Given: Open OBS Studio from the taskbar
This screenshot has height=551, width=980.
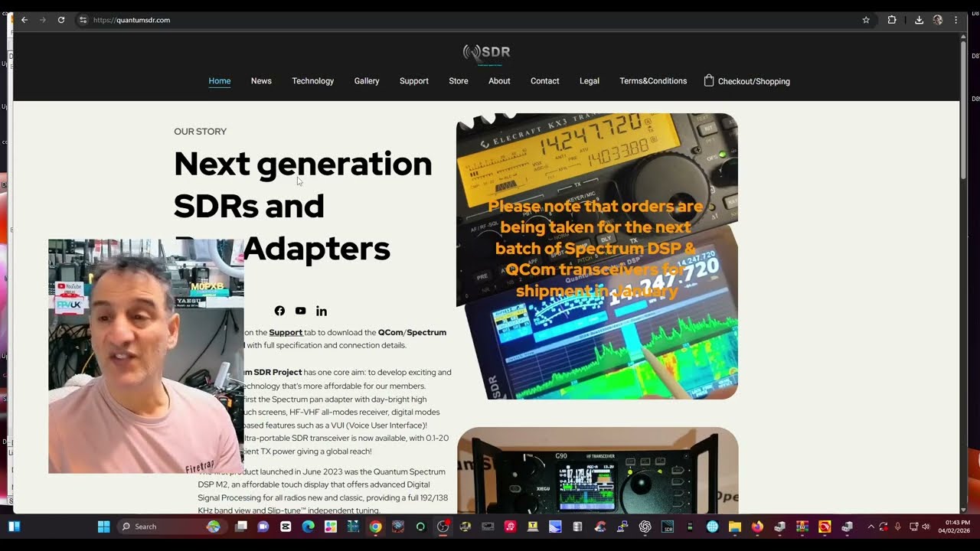Looking at the screenshot, I should [x=443, y=527].
